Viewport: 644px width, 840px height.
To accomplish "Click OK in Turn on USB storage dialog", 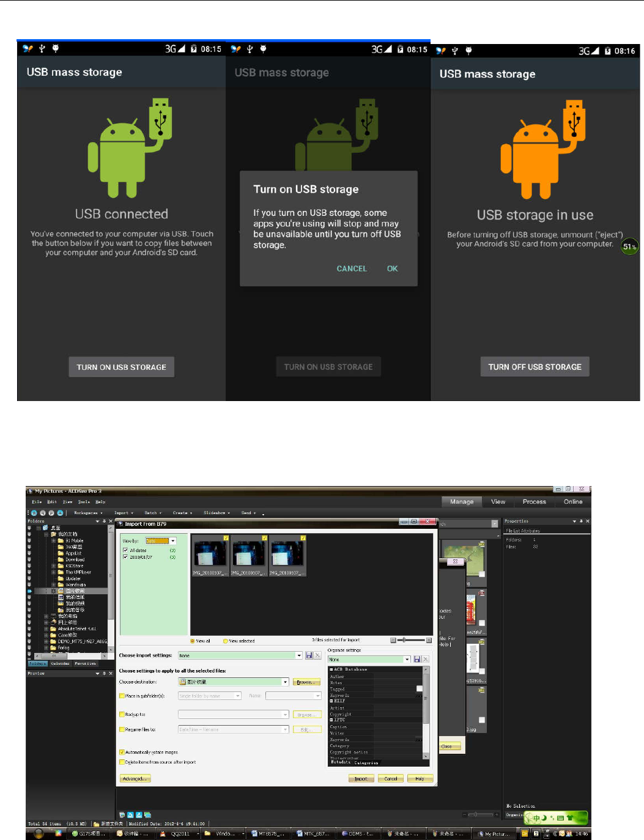I will tap(392, 268).
